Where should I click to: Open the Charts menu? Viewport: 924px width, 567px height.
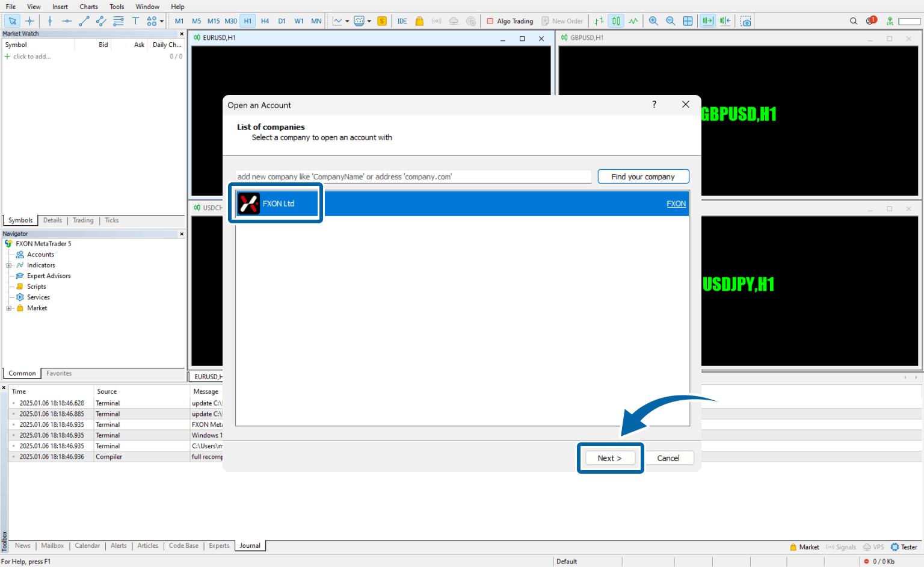pyautogui.click(x=89, y=7)
